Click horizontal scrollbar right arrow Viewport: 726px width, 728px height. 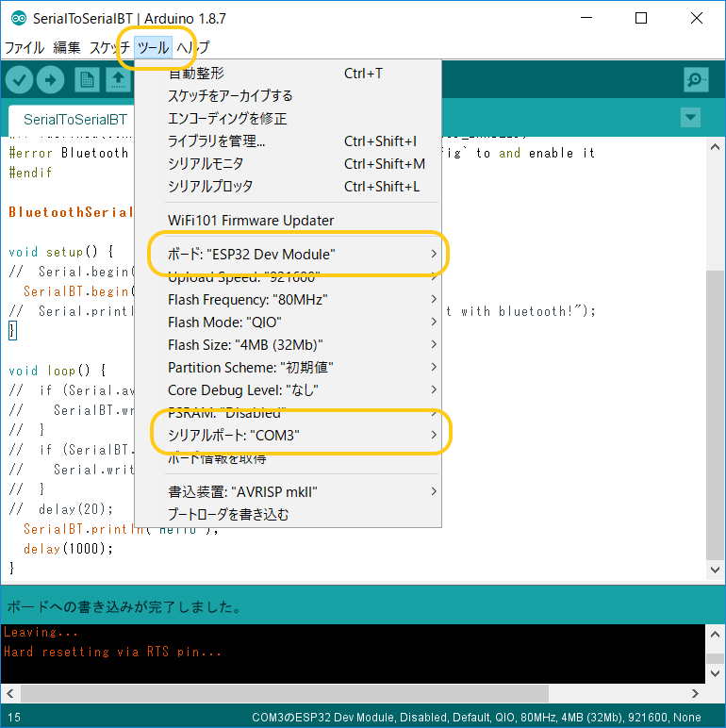coord(695,694)
